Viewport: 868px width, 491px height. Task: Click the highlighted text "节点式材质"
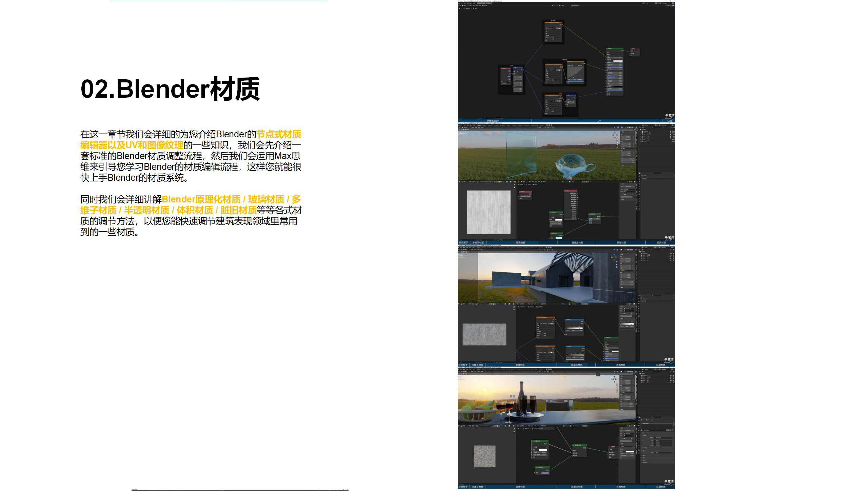pos(278,134)
